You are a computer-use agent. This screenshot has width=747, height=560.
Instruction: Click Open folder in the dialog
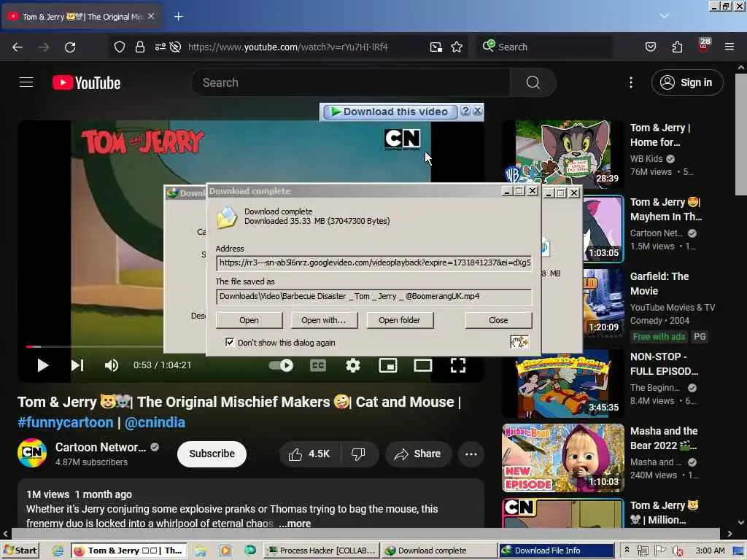pyautogui.click(x=400, y=320)
